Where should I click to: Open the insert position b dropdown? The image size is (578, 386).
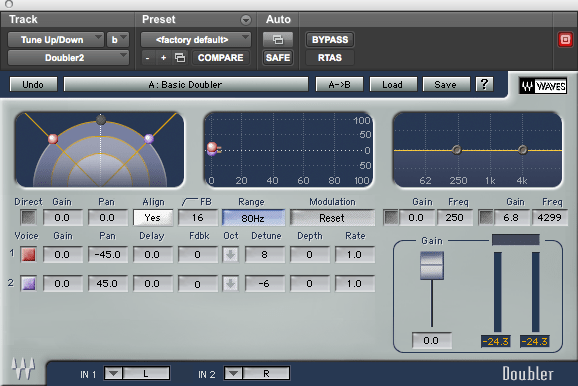coord(118,39)
